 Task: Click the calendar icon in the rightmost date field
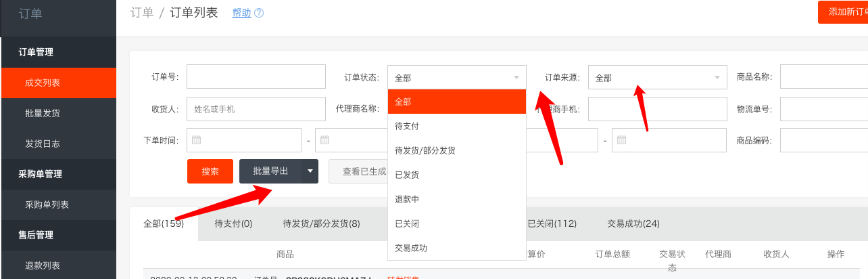pyautogui.click(x=621, y=140)
